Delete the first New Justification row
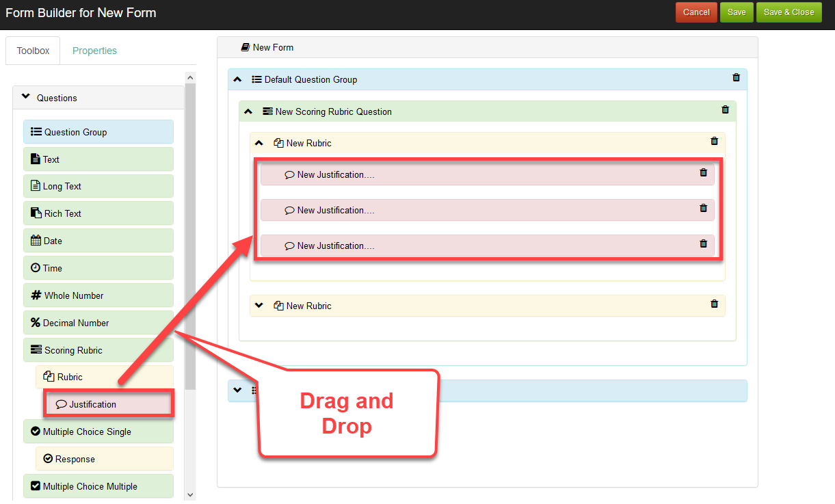The width and height of the screenshot is (835, 504). click(703, 172)
